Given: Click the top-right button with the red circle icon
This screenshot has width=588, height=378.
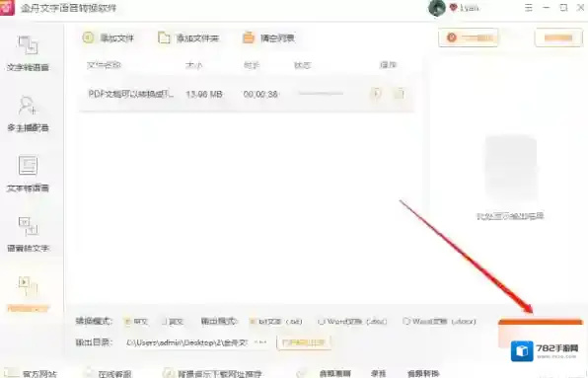Looking at the screenshot, I should click(469, 38).
